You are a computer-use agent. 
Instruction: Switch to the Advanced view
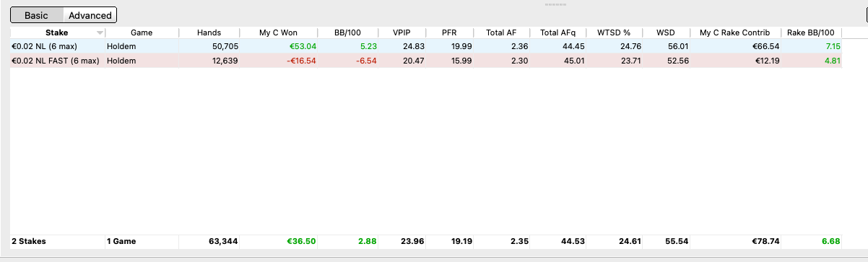[90, 15]
